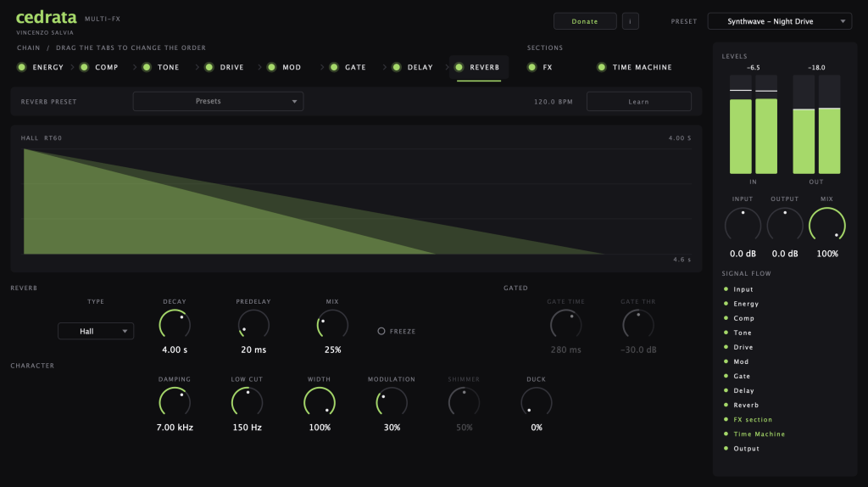Toggle the FX section power indicator

pyautogui.click(x=532, y=67)
